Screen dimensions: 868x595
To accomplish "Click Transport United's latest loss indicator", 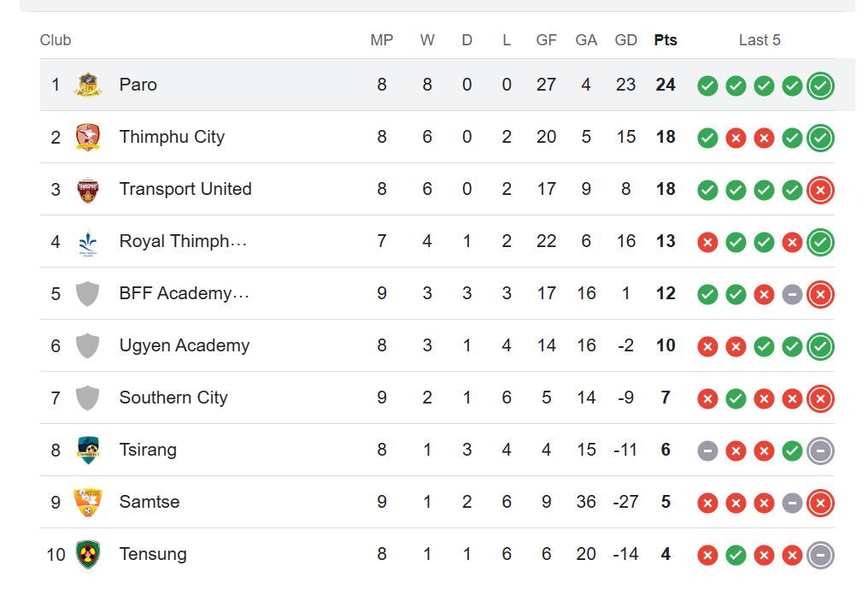I will (820, 190).
